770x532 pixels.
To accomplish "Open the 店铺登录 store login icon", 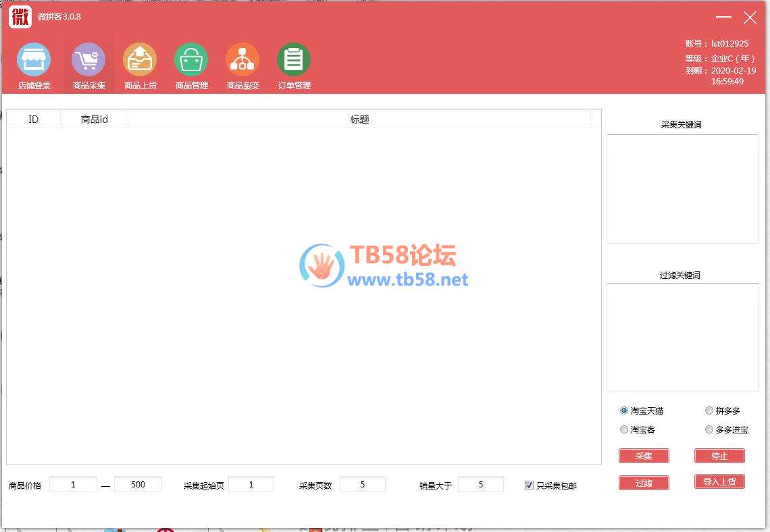I will 34,60.
